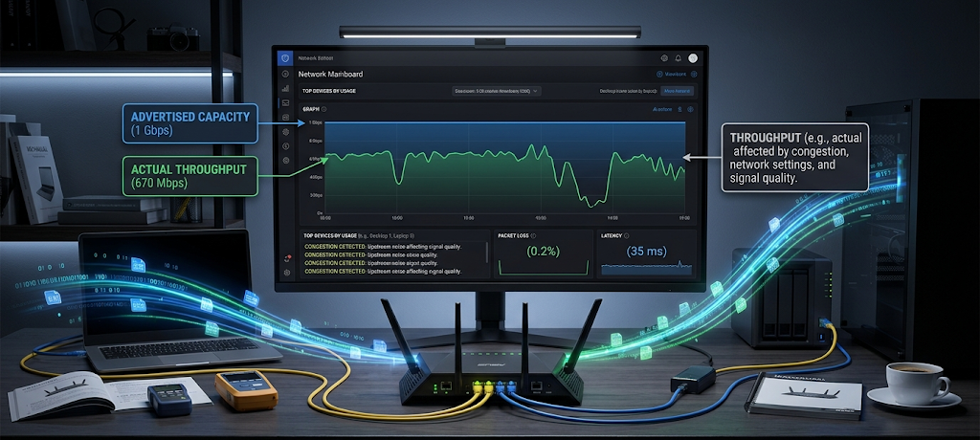Click the latency sparkline chart
980x440 pixels.
click(x=647, y=268)
